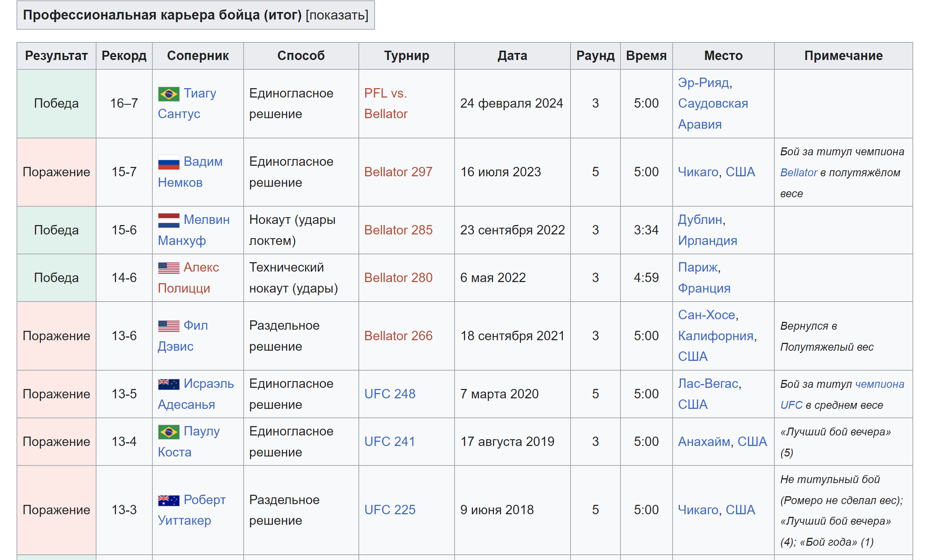Click Brazil flag next to Тиагу Сантус
938x560 pixels.
[169, 94]
